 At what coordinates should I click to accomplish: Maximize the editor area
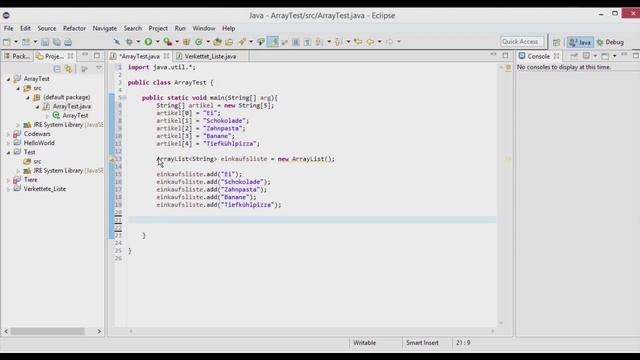point(505,56)
